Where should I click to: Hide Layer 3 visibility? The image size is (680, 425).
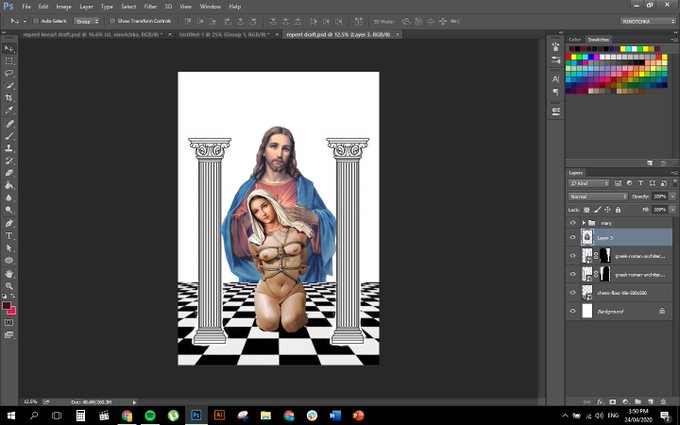[x=572, y=238]
